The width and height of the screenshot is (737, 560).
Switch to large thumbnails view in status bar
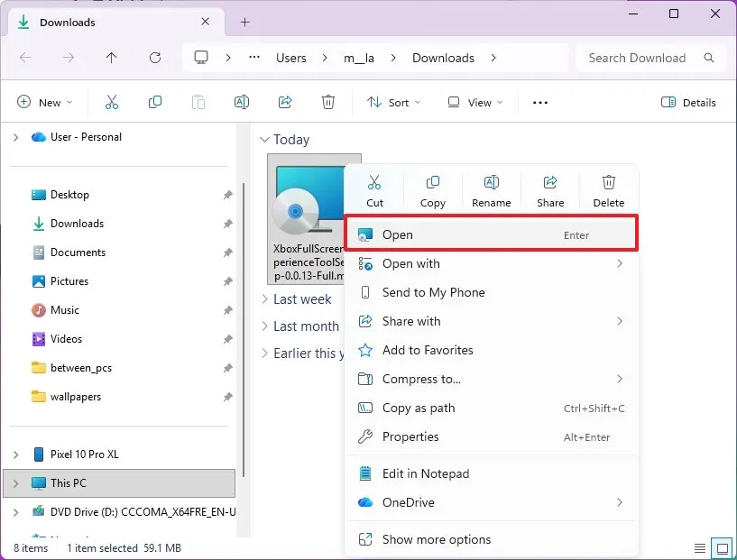[x=722, y=548]
